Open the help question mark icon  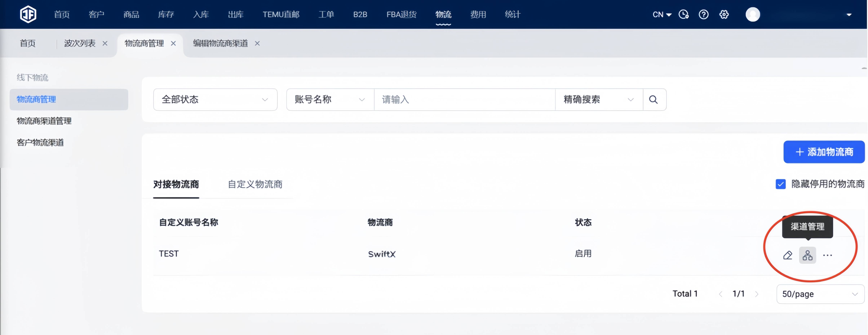pos(703,14)
